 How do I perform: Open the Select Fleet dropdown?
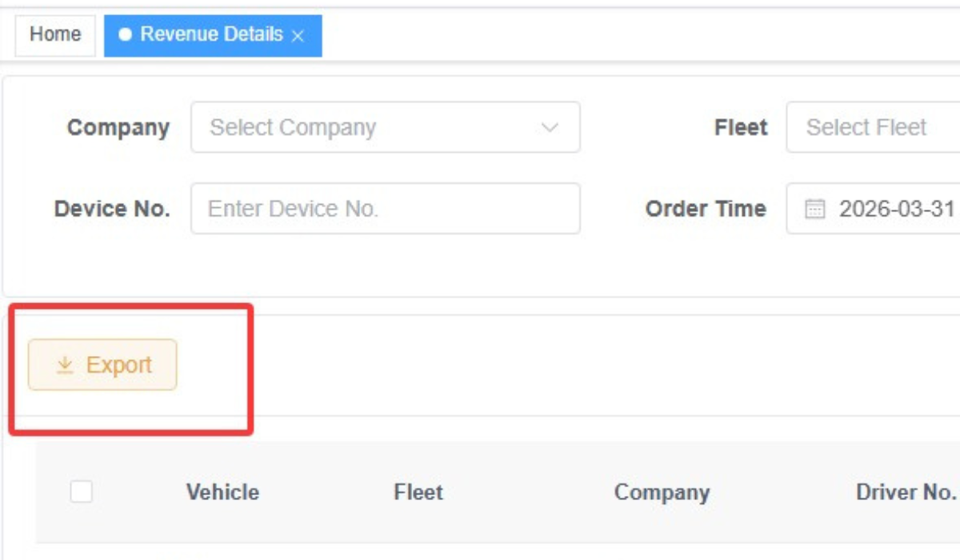(x=873, y=127)
